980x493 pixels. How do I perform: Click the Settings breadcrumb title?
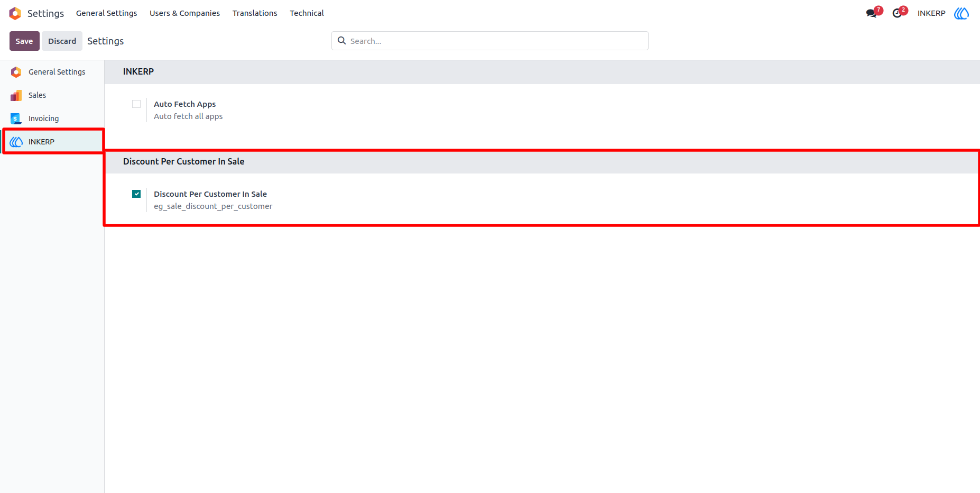coord(106,41)
